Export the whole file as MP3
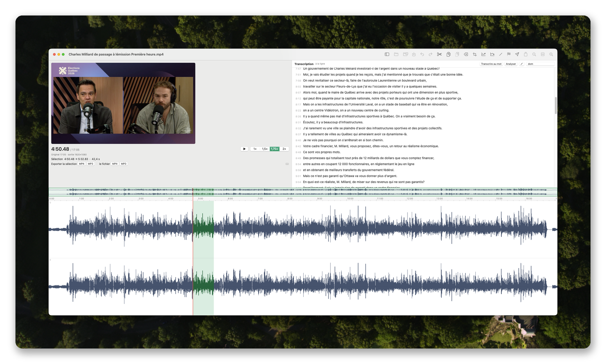Screen dimensions: 606x364 click(x=124, y=164)
